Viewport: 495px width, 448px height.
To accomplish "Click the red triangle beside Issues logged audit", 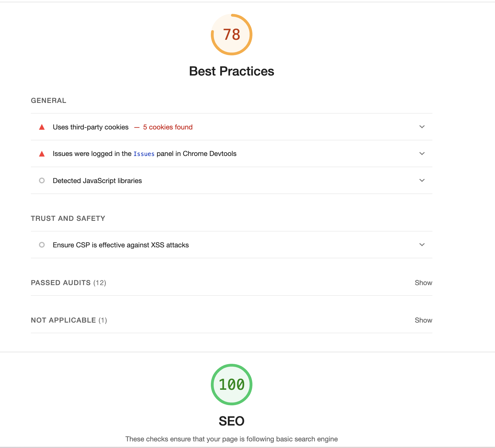I will [42, 154].
